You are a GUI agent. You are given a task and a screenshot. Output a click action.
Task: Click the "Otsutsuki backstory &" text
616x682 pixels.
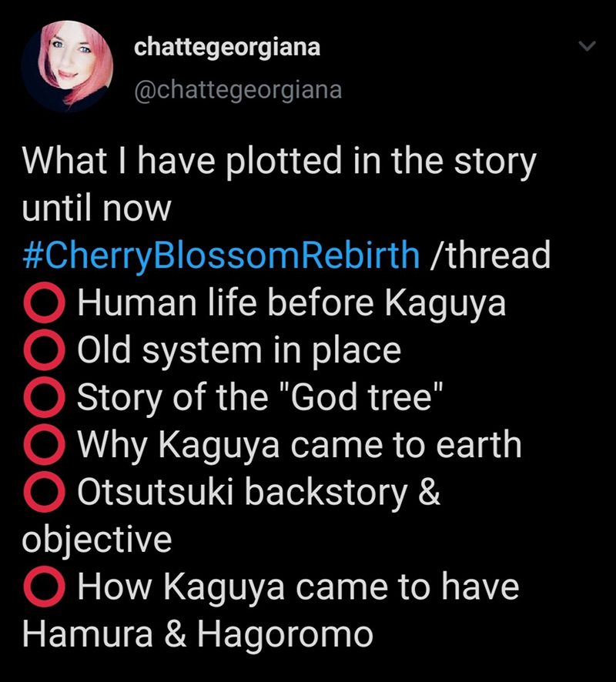pyautogui.click(x=259, y=493)
